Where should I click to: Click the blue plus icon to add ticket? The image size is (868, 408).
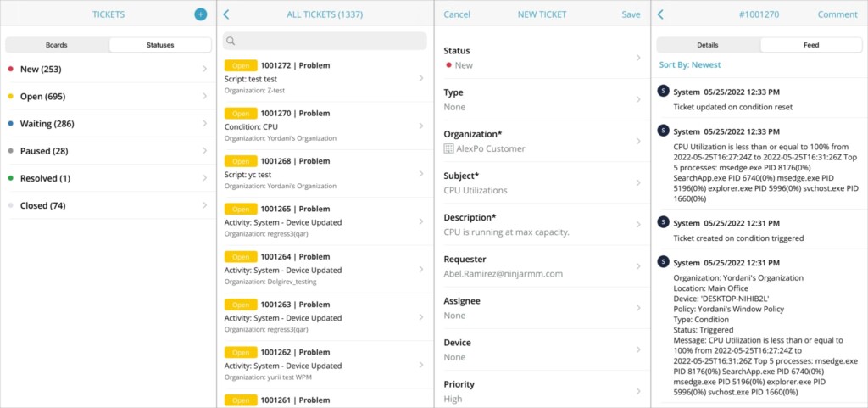[x=200, y=14]
